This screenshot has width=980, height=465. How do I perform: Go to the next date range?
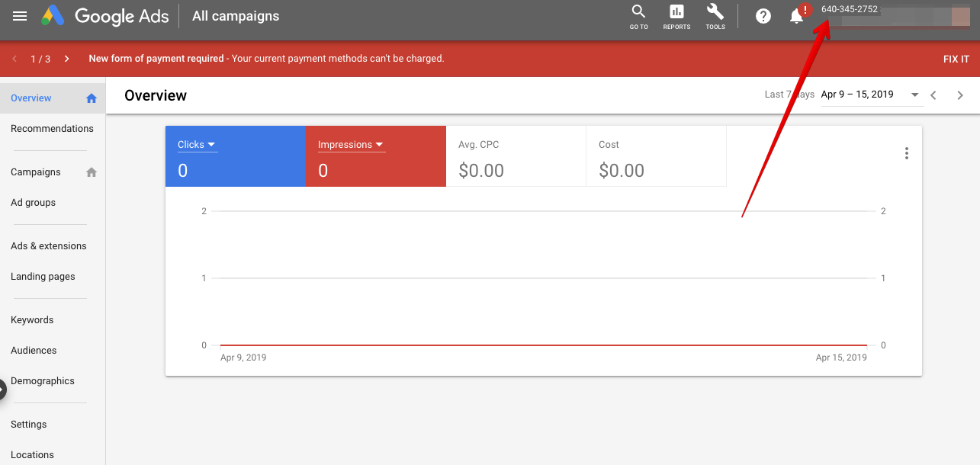click(x=960, y=95)
